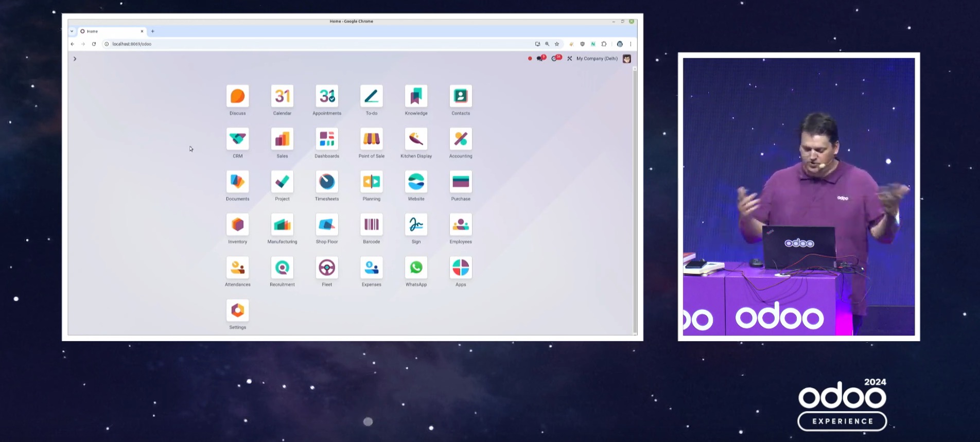Click the shield extension icon
The height and width of the screenshot is (442, 980).
tap(582, 44)
